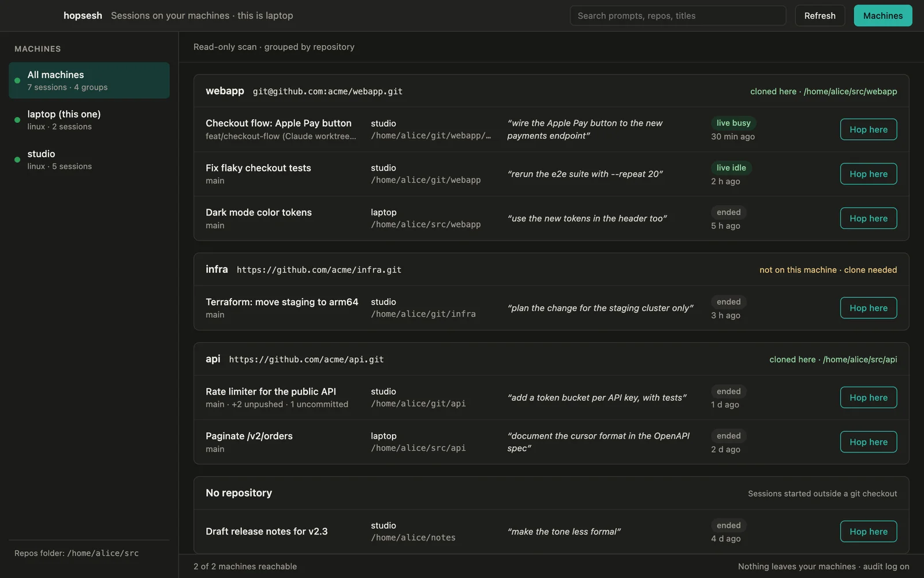The image size is (924, 578).
Task: Click 'Repos folder: /home/alice/src' text
Action: coord(77,553)
